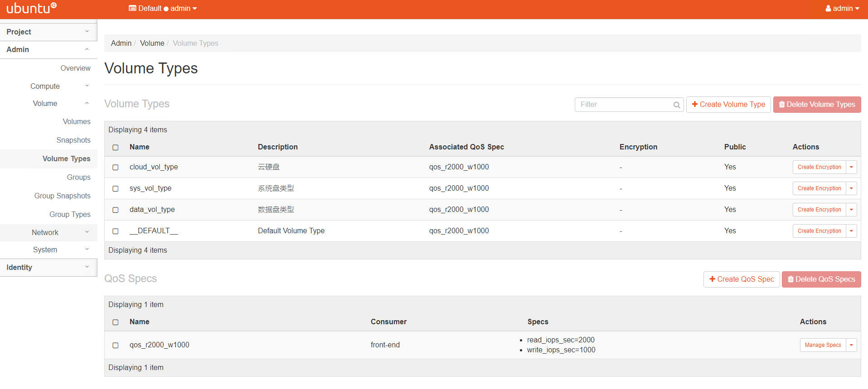Sort the volume types by Name column
Viewport: 868px width, 389px height.
point(139,147)
